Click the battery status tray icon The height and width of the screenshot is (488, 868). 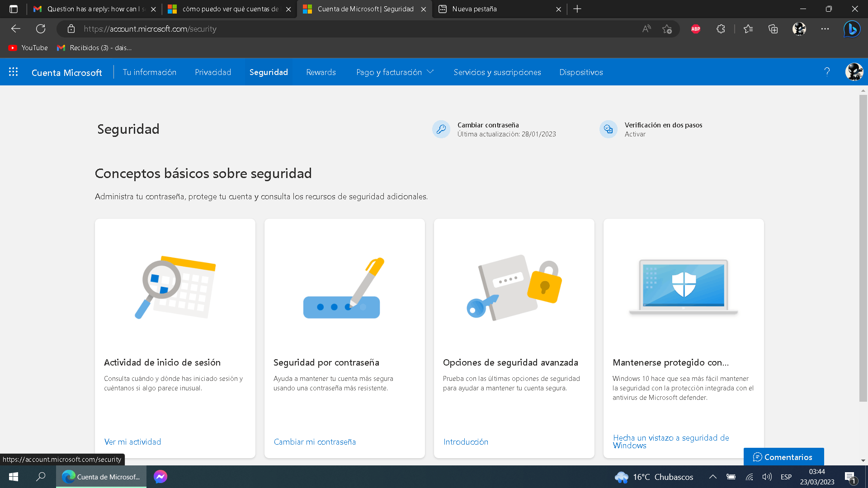tap(731, 477)
